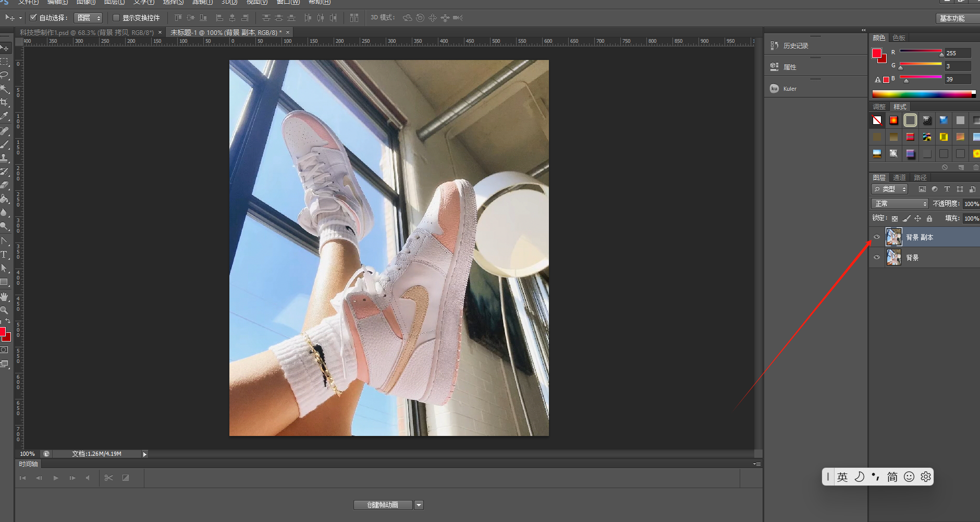Select the Hand tool
This screenshot has width=980, height=522.
[x=4, y=297]
